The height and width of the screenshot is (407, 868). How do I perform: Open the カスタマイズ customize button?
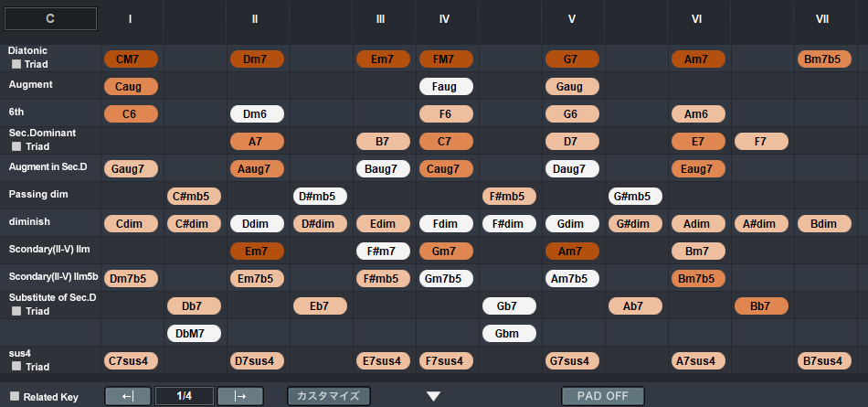[x=329, y=396]
